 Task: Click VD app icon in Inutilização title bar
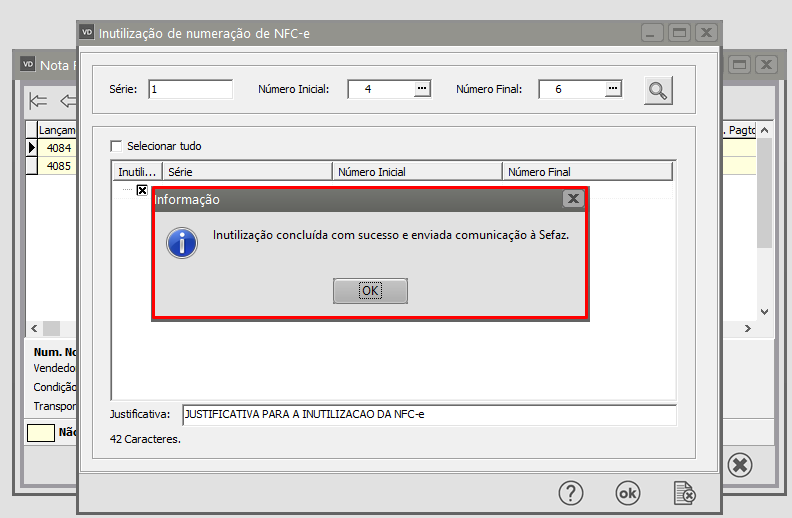pos(87,32)
